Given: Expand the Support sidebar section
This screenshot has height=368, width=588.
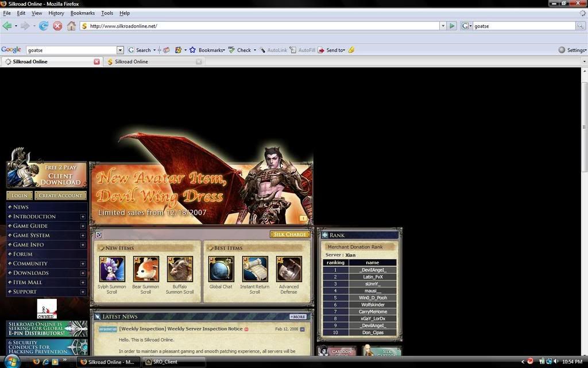Looking at the screenshot, I should click(x=83, y=292).
